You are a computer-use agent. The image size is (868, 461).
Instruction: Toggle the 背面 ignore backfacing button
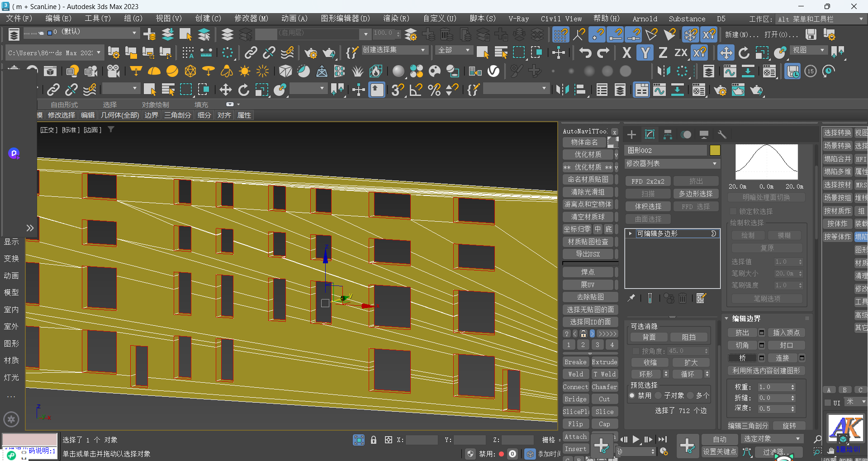click(649, 337)
